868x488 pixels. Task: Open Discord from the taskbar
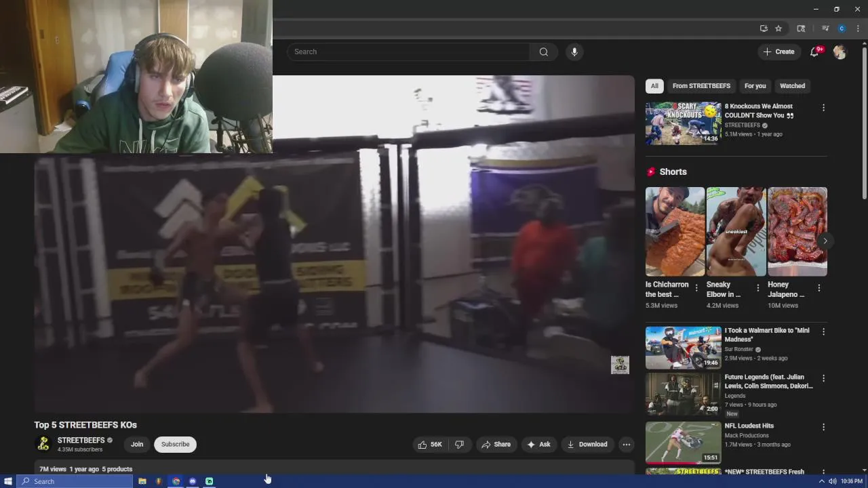193,481
